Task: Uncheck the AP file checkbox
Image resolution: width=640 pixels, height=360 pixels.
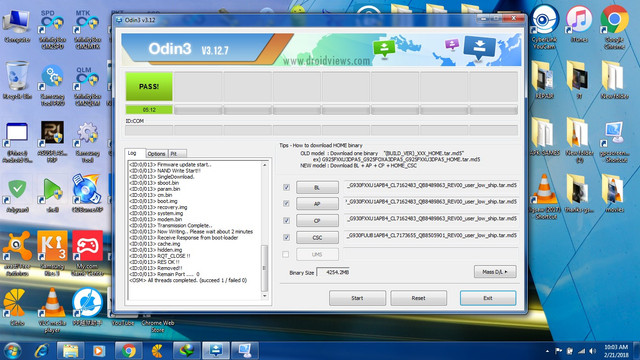Action: coord(287,204)
